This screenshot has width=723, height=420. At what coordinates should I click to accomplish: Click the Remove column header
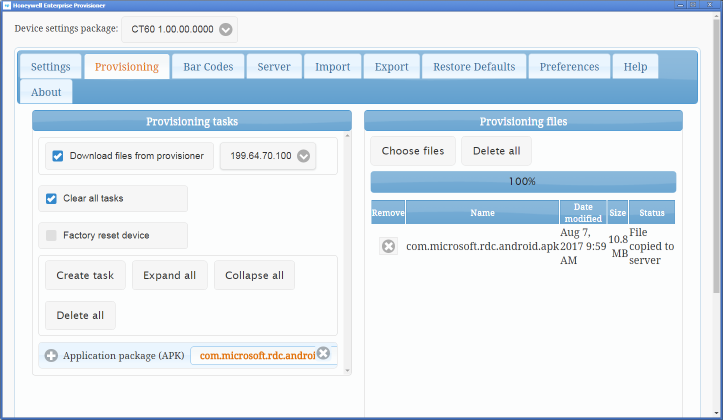(x=388, y=213)
